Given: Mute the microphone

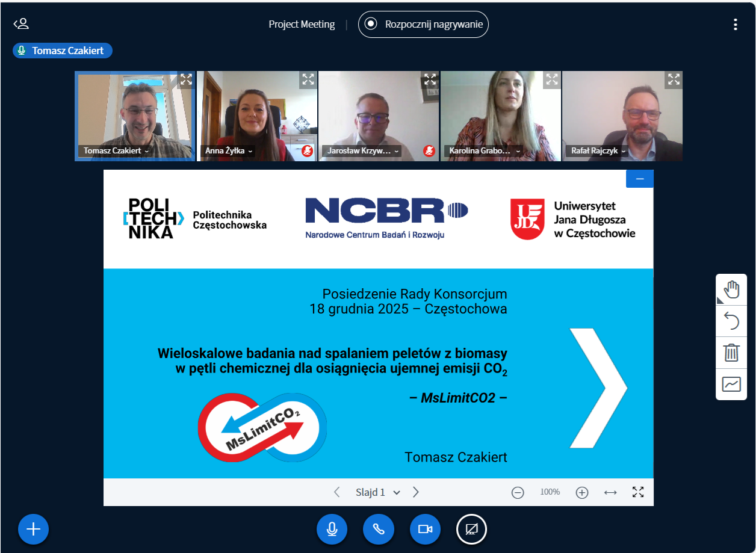Looking at the screenshot, I should tap(332, 529).
